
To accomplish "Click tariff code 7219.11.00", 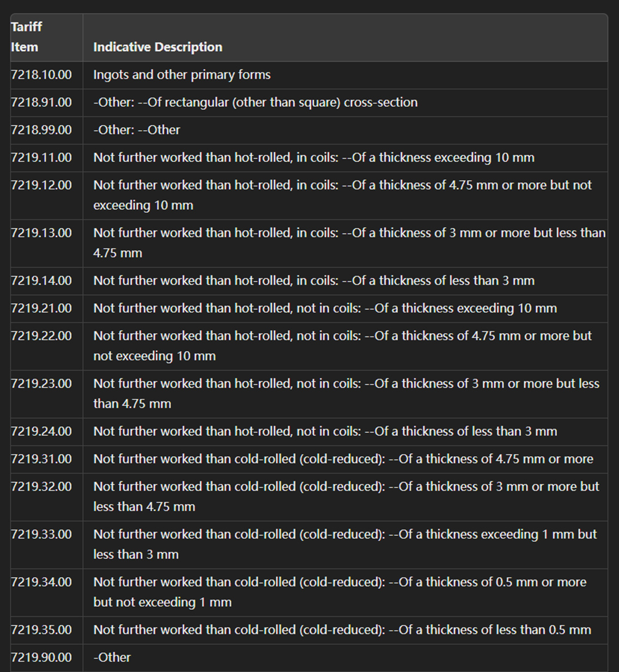I will point(41,158).
